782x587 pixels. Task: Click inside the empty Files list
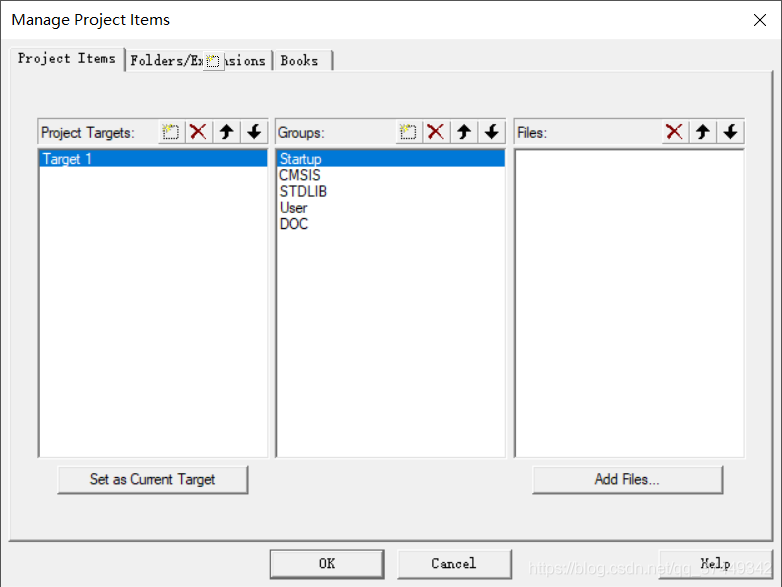pos(629,303)
